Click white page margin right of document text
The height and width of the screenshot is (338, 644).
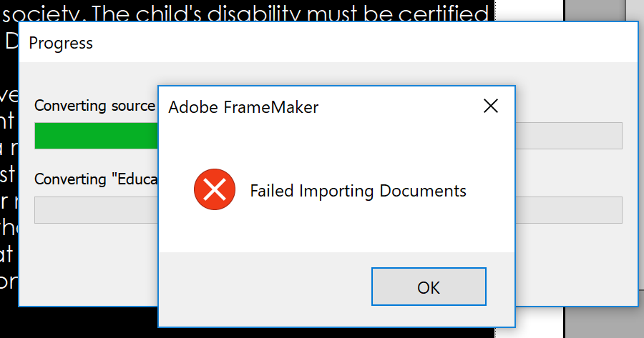pyautogui.click(x=530, y=10)
